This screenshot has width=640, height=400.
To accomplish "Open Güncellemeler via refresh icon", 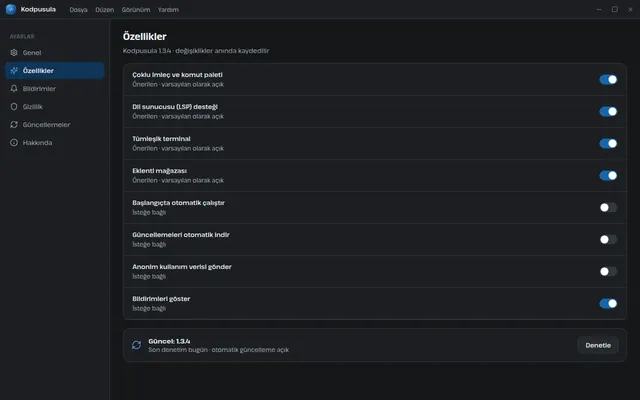I will [x=14, y=124].
